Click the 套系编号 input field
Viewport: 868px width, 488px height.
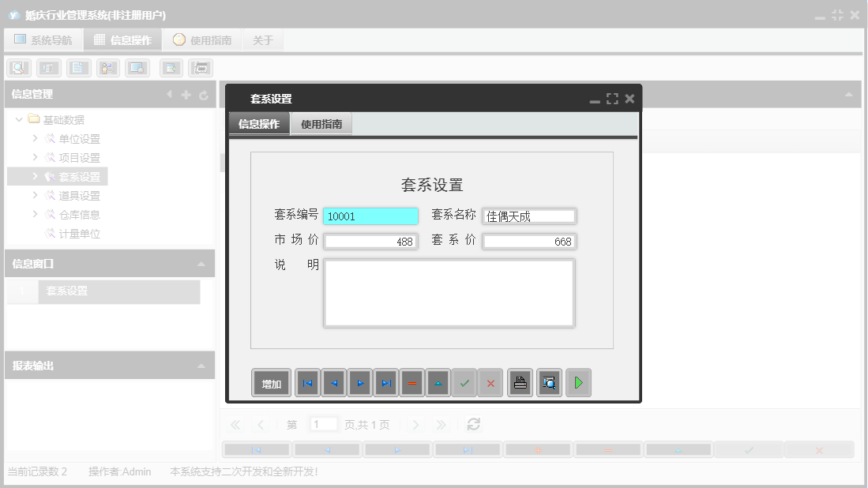click(370, 216)
